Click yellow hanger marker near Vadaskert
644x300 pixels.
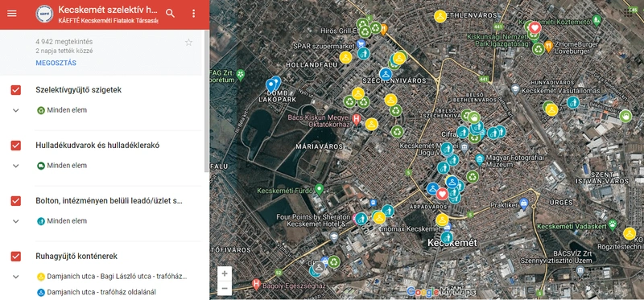[630, 233]
